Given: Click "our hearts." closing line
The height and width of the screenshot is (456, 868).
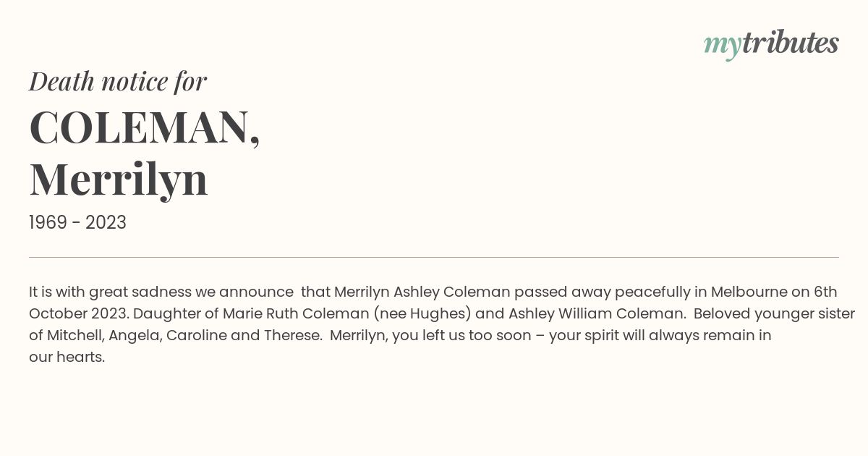Looking at the screenshot, I should point(67,358).
